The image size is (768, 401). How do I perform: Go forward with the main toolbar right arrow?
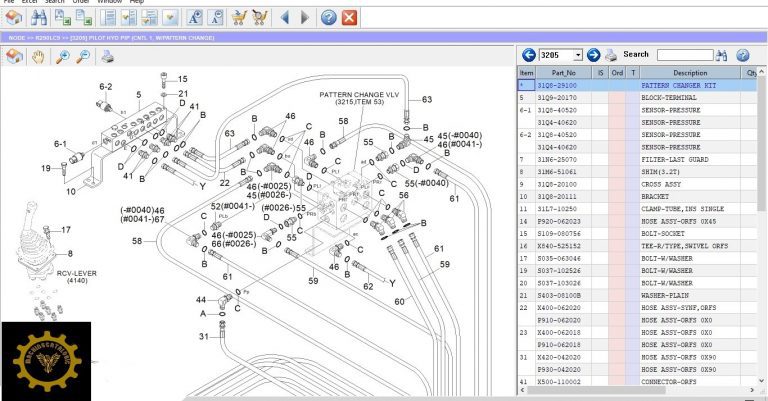pos(305,17)
